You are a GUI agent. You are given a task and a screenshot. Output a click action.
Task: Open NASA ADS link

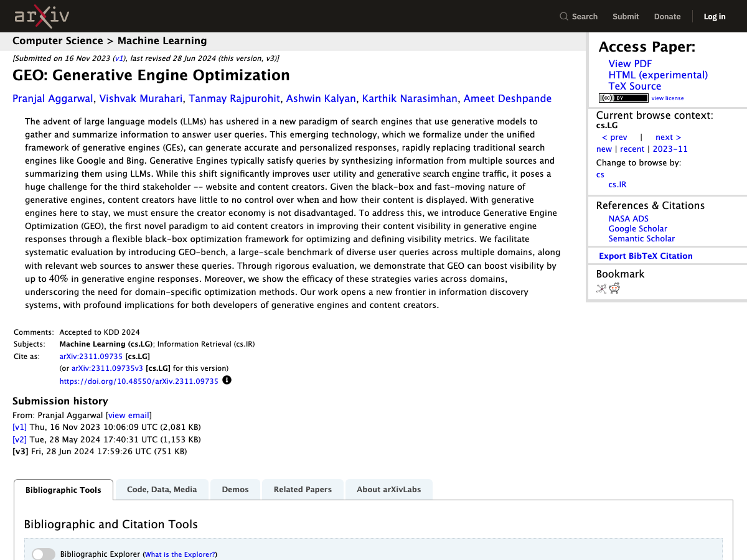629,218
